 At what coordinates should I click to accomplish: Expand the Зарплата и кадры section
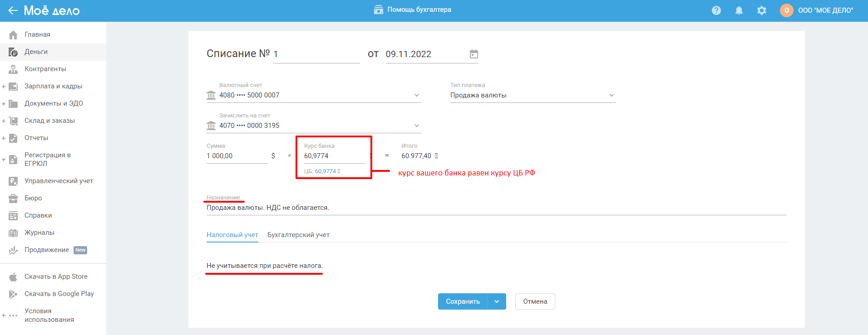4,87
